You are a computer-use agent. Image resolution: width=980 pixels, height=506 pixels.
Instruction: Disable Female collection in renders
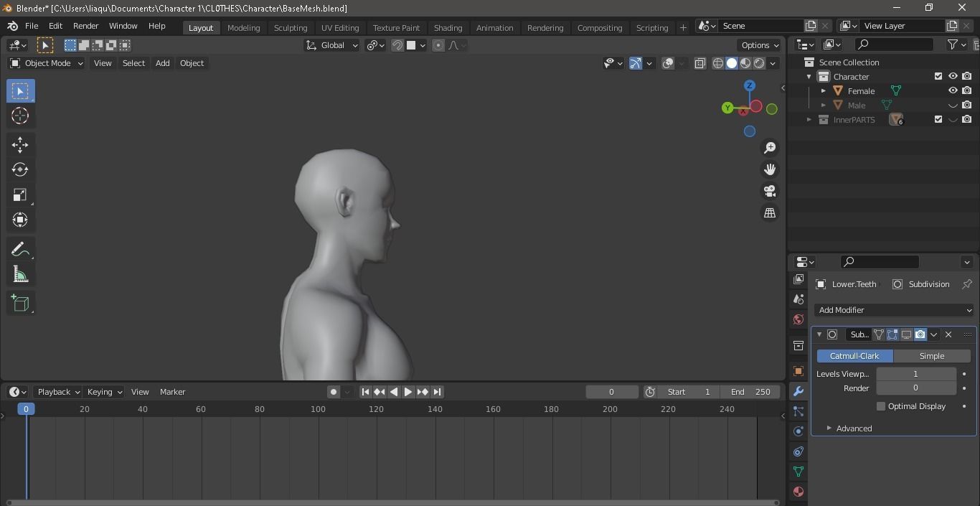click(967, 90)
